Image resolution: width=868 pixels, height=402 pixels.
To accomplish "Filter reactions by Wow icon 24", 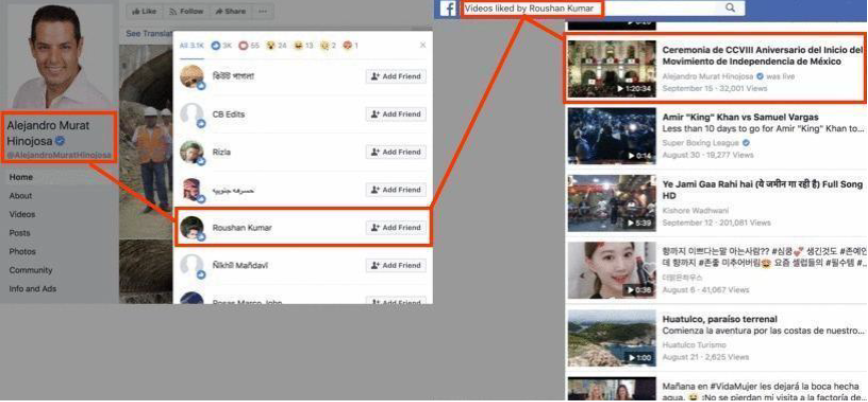I will pyautogui.click(x=276, y=45).
